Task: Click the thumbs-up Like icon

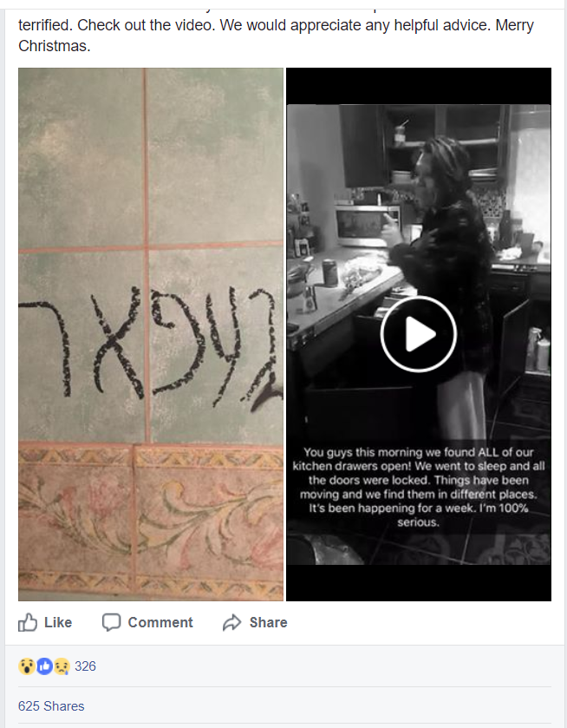Action: [28, 622]
